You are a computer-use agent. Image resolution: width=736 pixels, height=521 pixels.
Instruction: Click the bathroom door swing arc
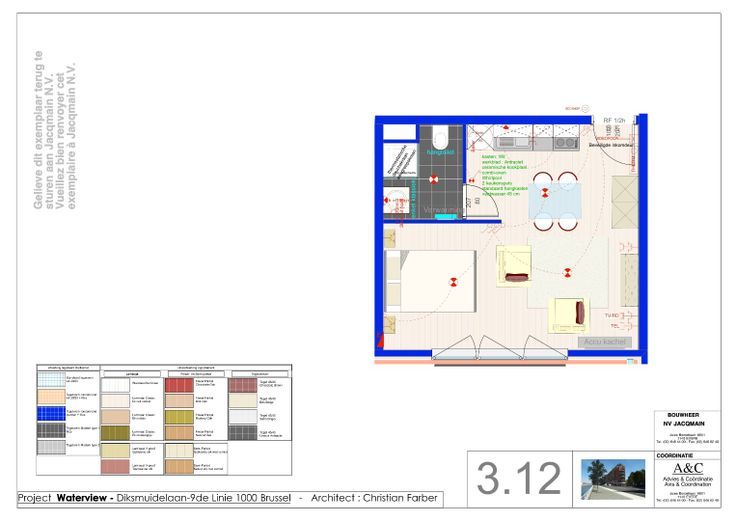[487, 205]
